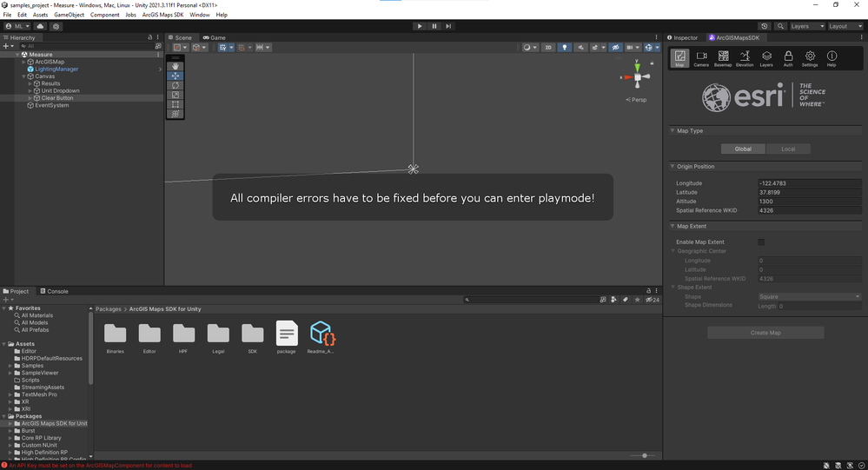Image resolution: width=868 pixels, height=470 pixels.
Task: Select the Move tool in Scene tools
Action: 176,76
